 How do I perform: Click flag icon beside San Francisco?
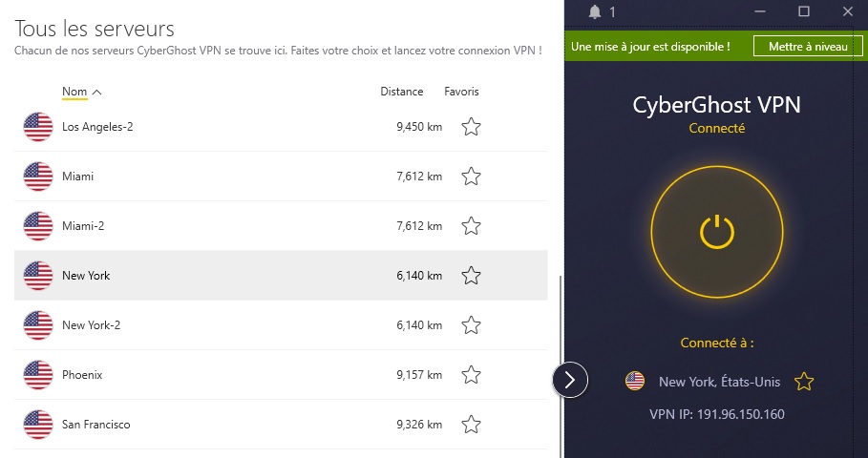click(x=38, y=425)
